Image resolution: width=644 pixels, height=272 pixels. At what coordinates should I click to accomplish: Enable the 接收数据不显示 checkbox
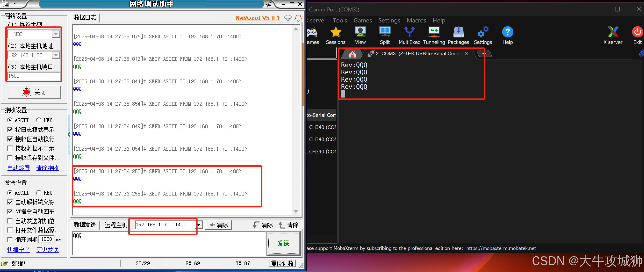tap(10, 148)
